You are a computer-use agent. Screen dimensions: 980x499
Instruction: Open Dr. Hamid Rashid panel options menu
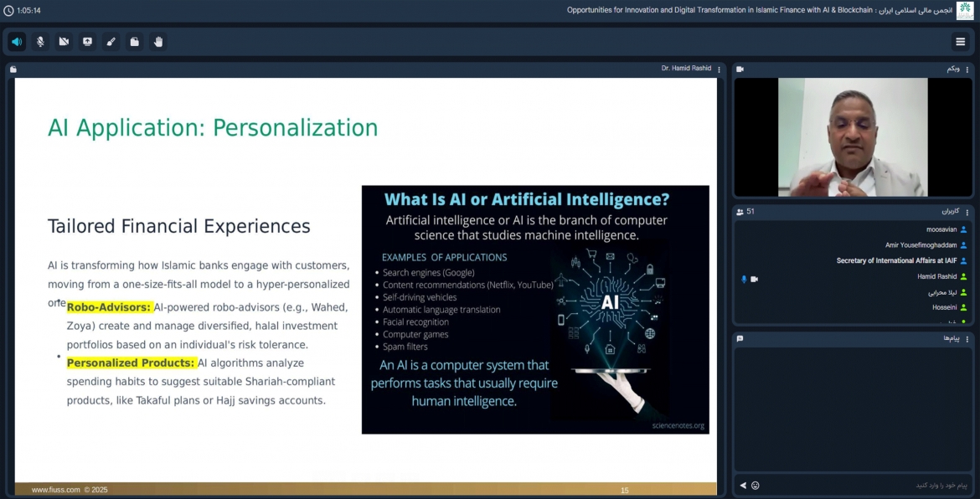coord(719,69)
